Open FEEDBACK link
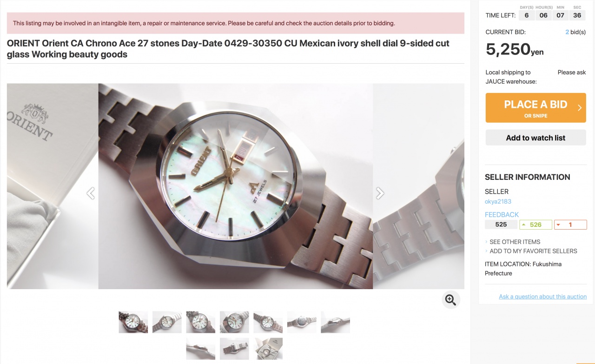595x364 pixels. pyautogui.click(x=502, y=214)
